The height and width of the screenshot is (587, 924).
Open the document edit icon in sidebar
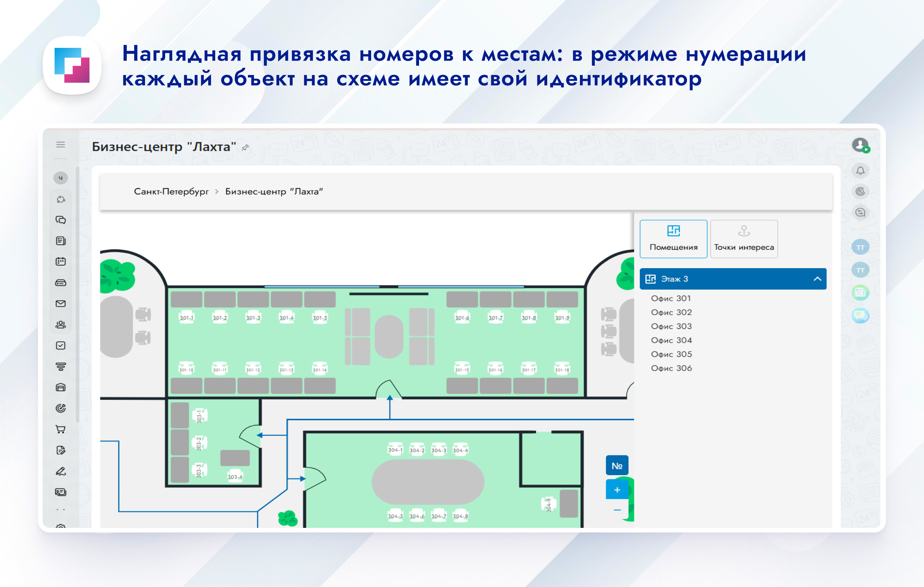[61, 450]
